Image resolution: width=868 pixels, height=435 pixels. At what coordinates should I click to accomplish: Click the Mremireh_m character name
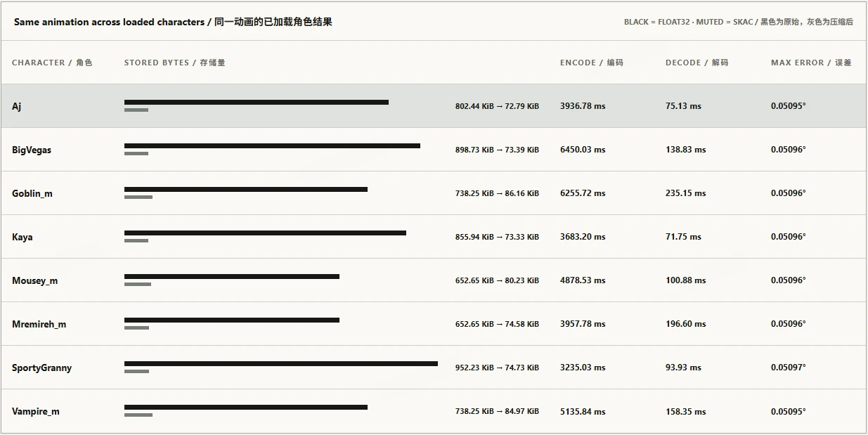click(x=39, y=324)
